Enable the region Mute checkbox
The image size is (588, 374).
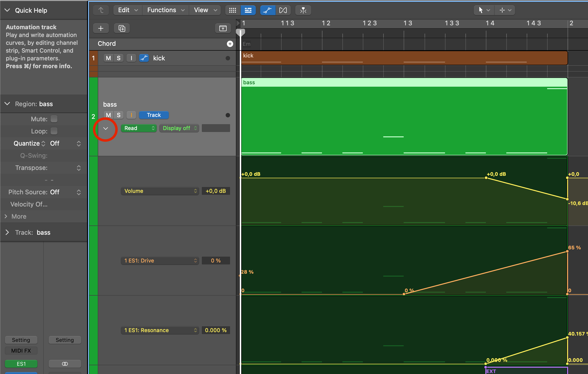tap(54, 119)
